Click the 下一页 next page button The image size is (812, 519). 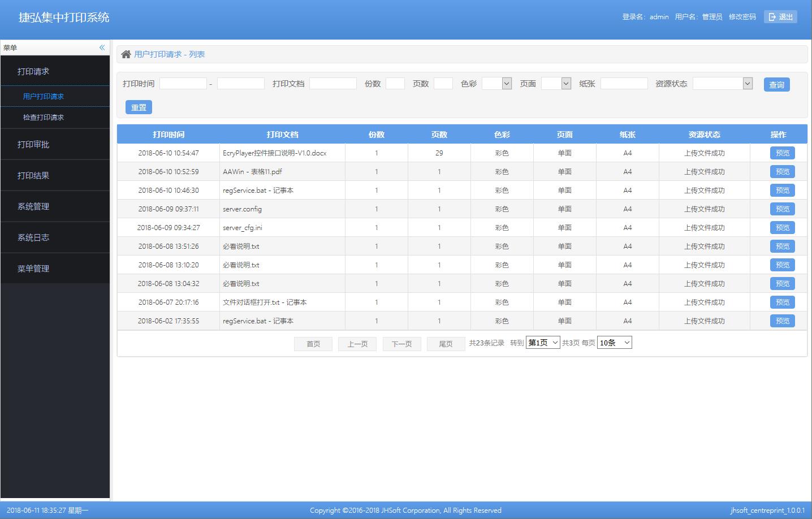pyautogui.click(x=402, y=344)
